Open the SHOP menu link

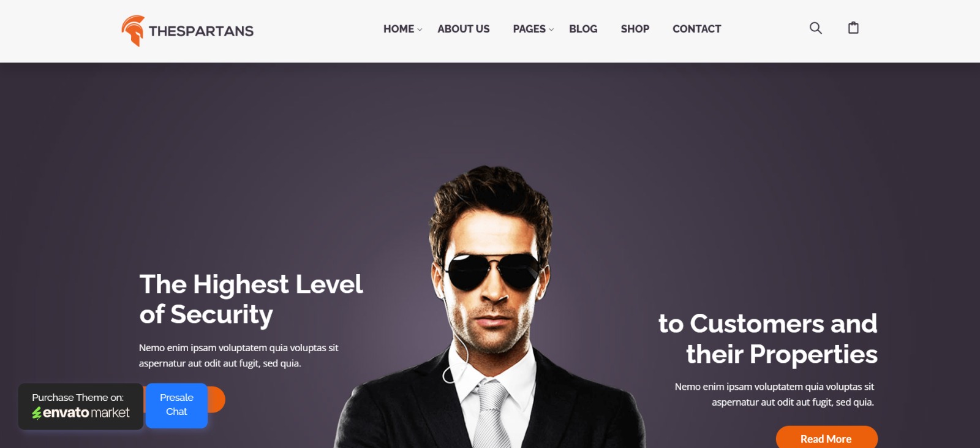pos(635,29)
